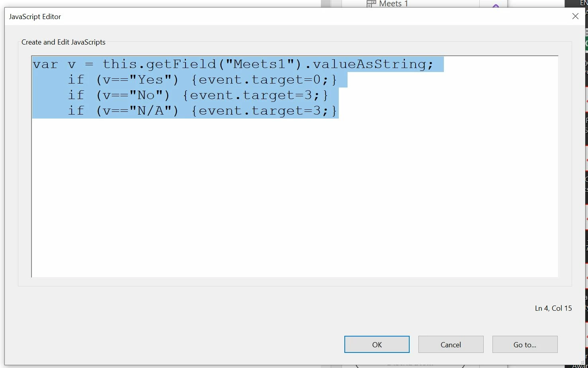The width and height of the screenshot is (588, 368).
Task: Click the Create and Edit JavaScripts label
Action: (63, 42)
